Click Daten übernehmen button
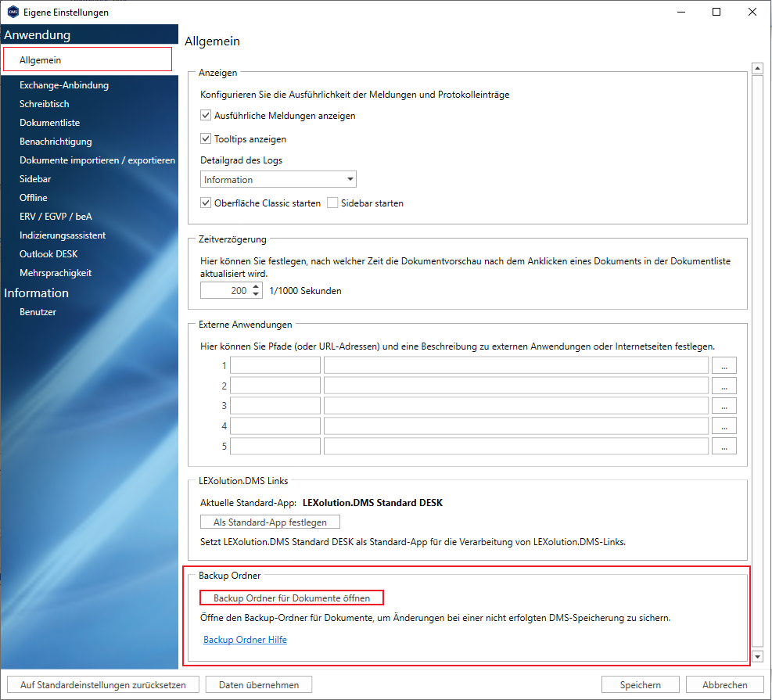This screenshot has height=700, width=772. pyautogui.click(x=259, y=684)
